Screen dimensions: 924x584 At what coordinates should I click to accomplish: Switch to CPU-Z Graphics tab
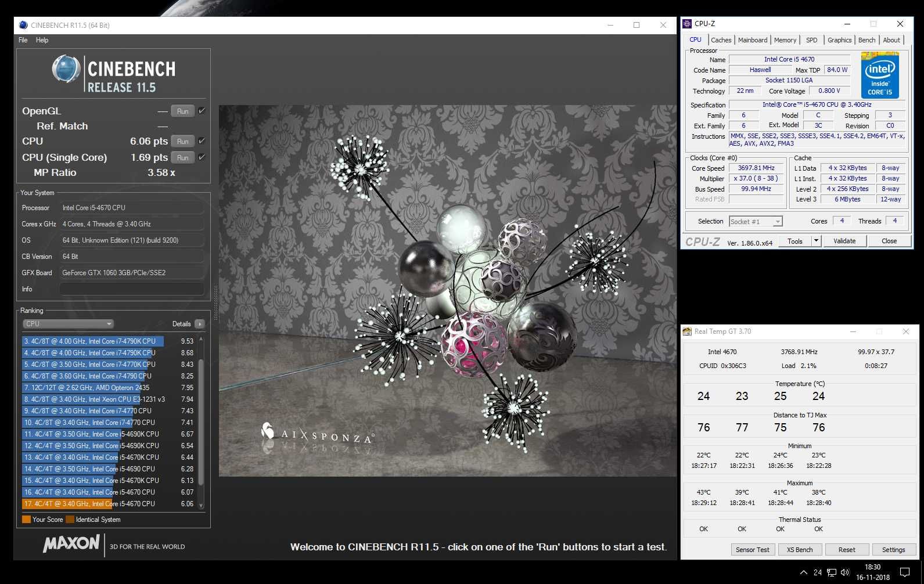839,40
